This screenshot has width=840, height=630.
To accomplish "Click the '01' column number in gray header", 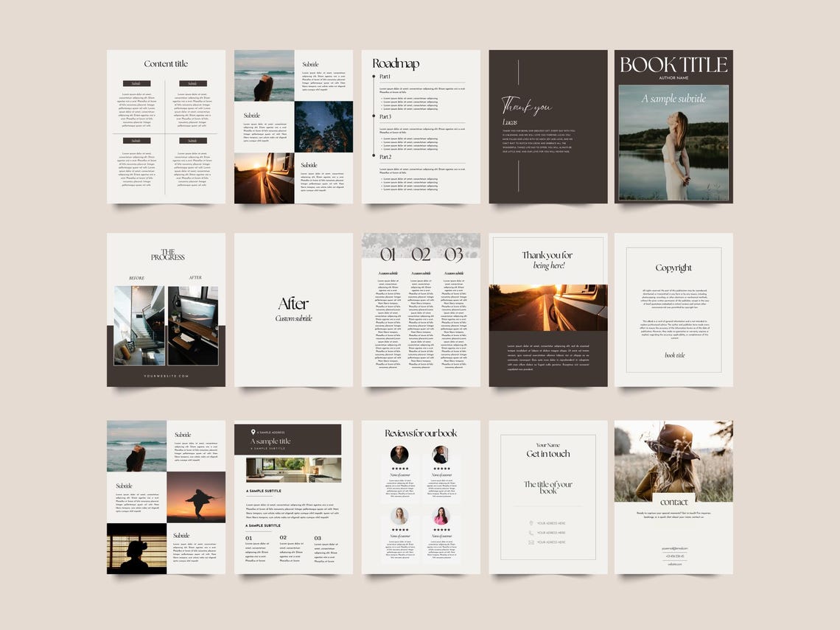I will pyautogui.click(x=388, y=254).
